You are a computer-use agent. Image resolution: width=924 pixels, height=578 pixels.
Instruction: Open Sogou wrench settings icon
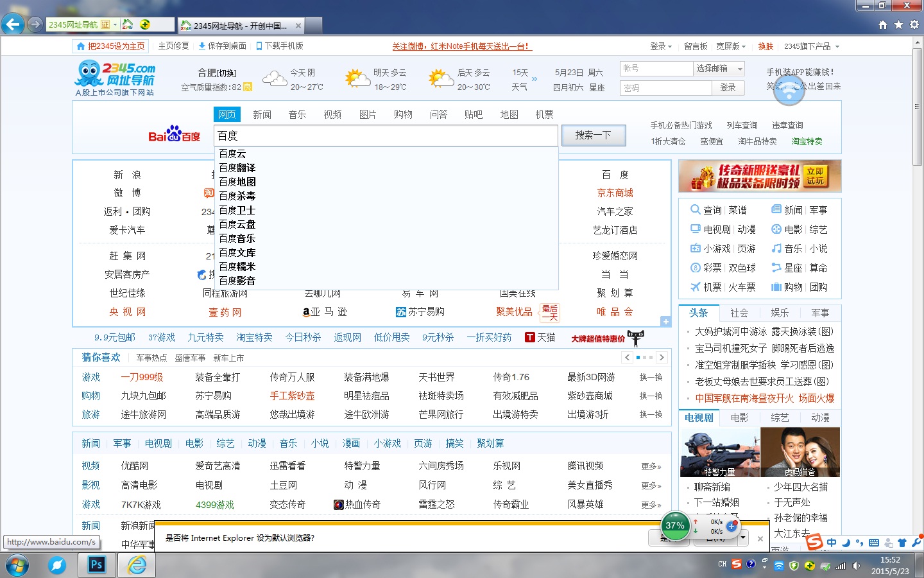[x=916, y=543]
